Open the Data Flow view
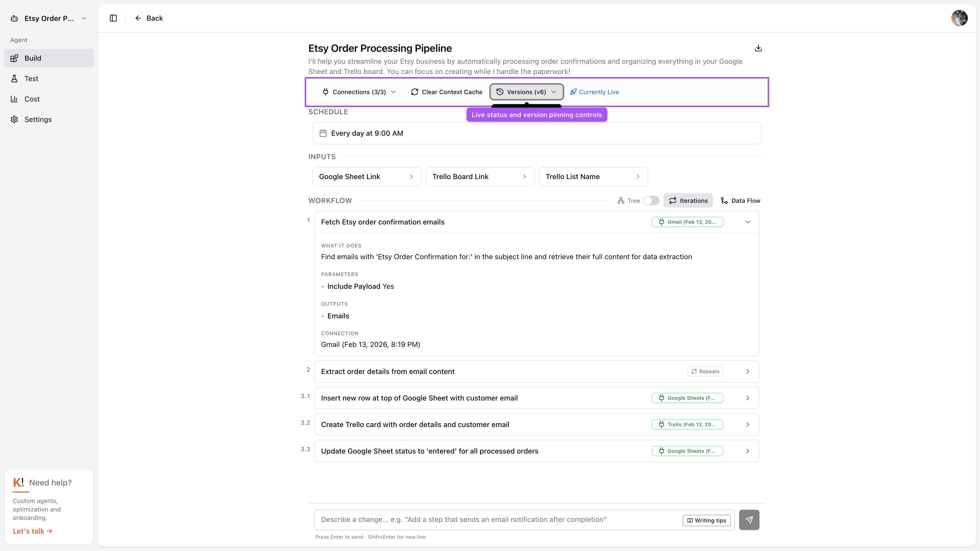This screenshot has height=551, width=980. 740,201
